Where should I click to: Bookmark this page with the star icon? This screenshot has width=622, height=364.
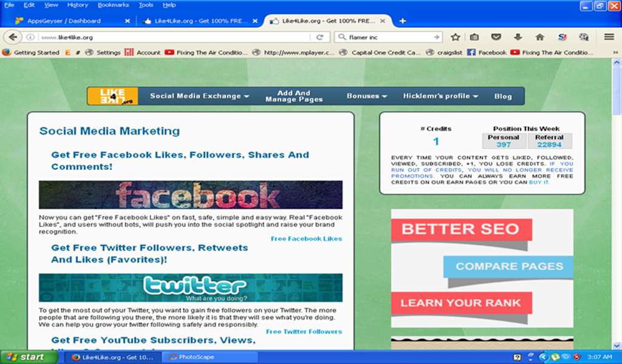[456, 37]
